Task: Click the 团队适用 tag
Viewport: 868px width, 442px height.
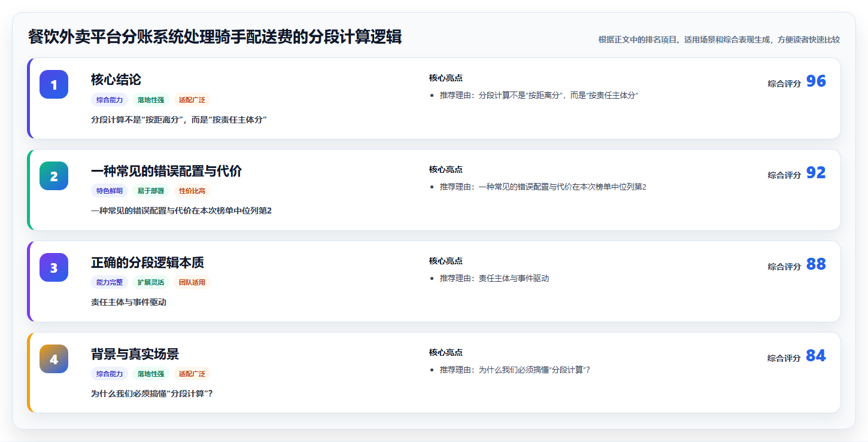Action: coord(192,282)
